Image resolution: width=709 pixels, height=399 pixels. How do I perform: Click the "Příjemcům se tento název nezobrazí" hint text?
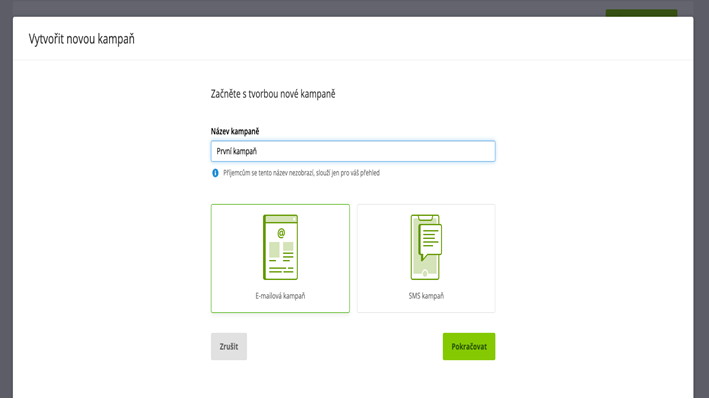click(x=301, y=173)
